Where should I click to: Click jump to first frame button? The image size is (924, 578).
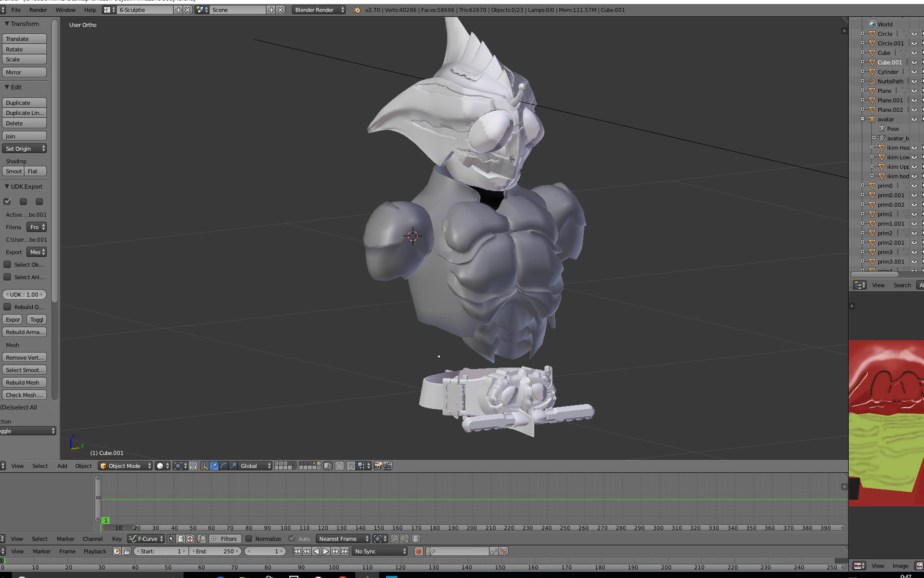point(297,551)
